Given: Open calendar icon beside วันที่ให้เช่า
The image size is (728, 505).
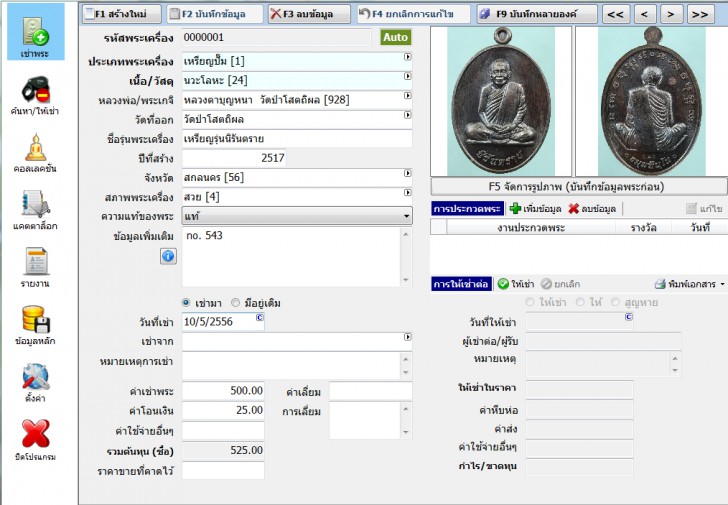Looking at the screenshot, I should [x=629, y=317].
